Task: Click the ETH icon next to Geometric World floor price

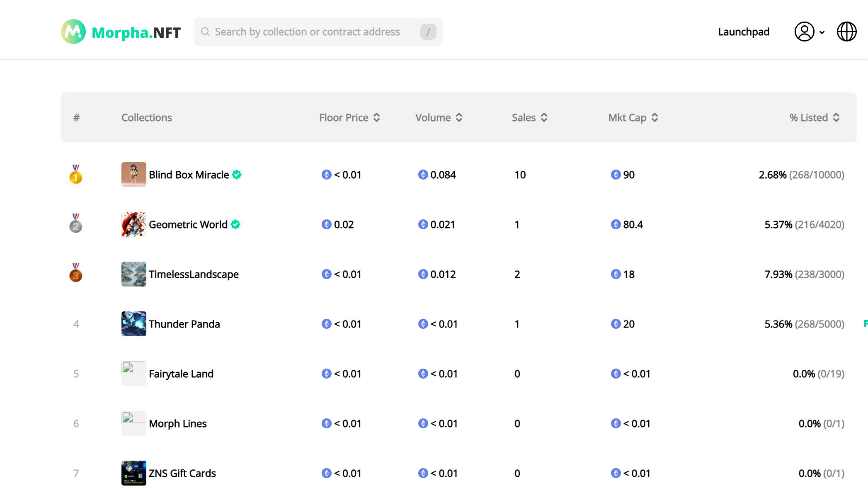Action: [x=327, y=224]
